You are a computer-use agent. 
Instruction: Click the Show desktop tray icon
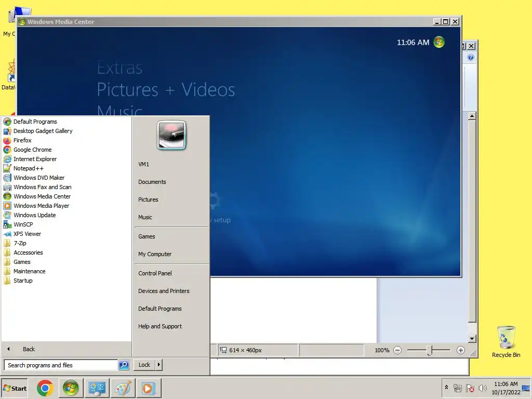pos(526,389)
